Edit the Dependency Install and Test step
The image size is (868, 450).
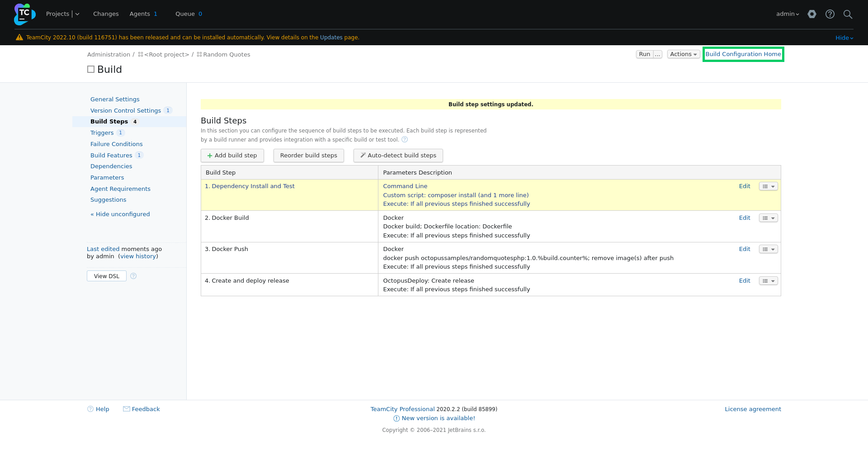click(745, 186)
